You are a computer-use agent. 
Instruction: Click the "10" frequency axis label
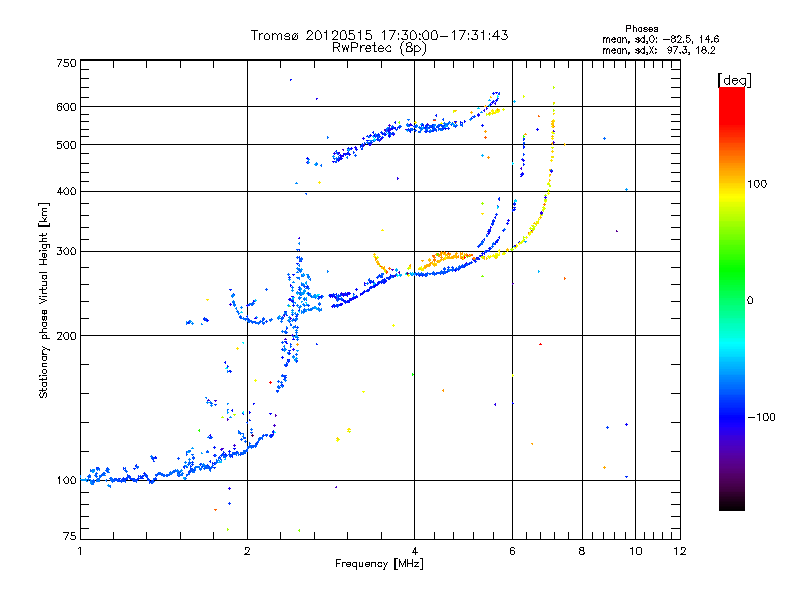point(635,551)
